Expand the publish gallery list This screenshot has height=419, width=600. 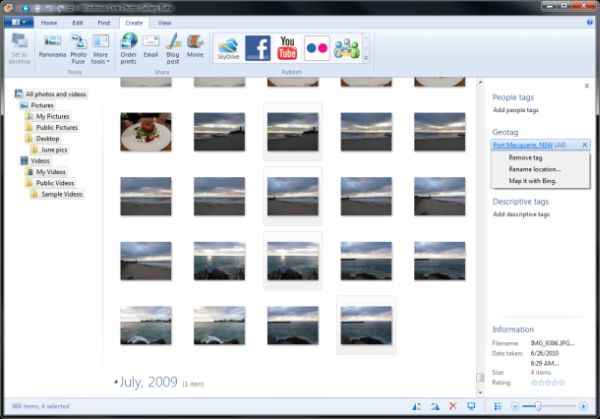point(366,58)
